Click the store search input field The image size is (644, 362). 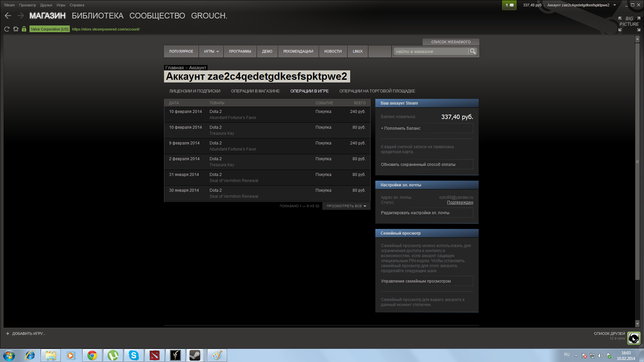pyautogui.click(x=431, y=51)
